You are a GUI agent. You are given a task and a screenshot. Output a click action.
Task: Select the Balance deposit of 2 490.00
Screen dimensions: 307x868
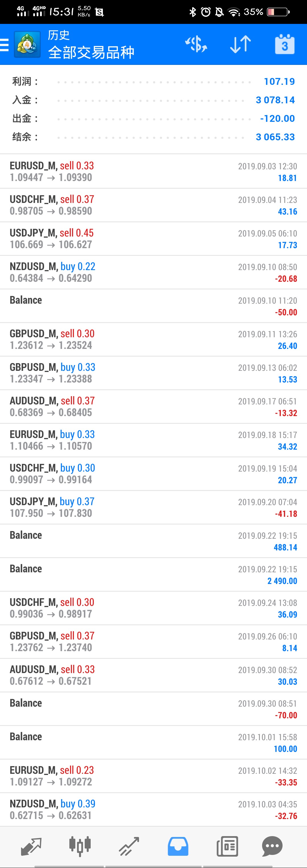click(153, 575)
